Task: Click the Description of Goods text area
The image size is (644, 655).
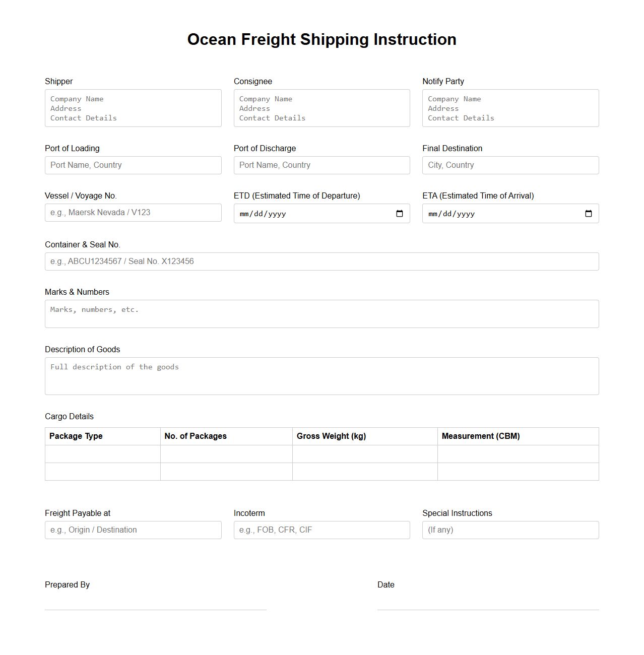Action: pyautogui.click(x=321, y=376)
